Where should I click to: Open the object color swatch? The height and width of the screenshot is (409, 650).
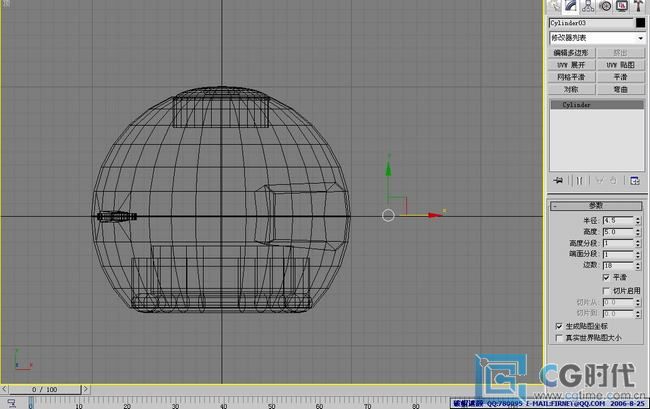pyautogui.click(x=640, y=23)
